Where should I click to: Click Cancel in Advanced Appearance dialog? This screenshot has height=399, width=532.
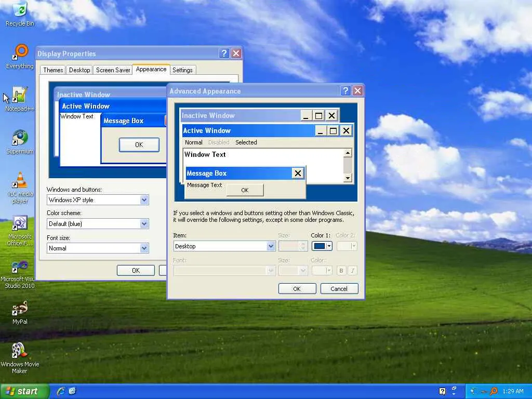pos(339,289)
